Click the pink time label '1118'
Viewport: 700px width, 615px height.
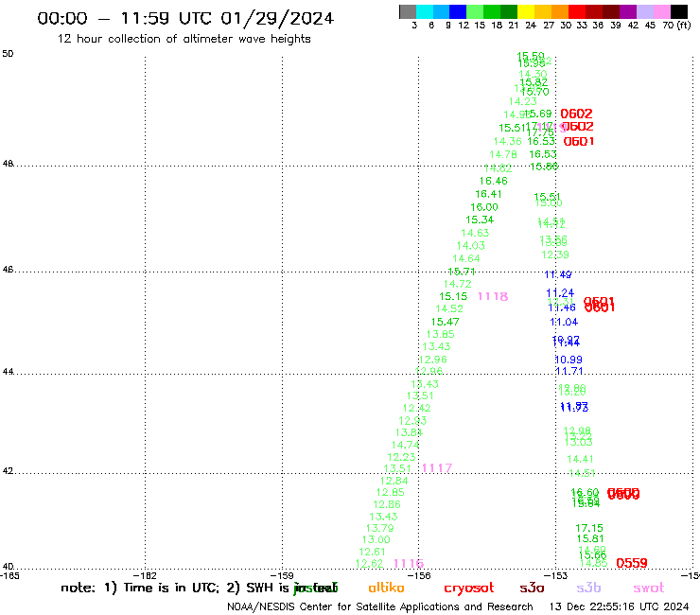493,296
